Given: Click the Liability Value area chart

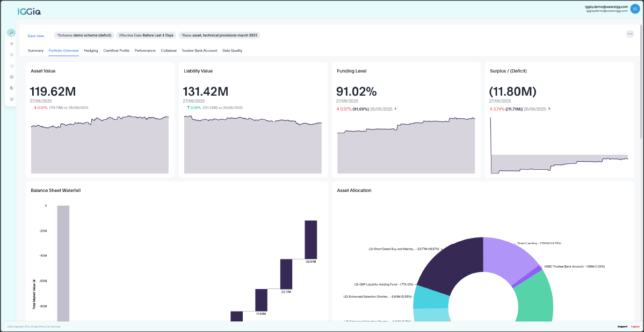Looking at the screenshot, I should [253, 144].
